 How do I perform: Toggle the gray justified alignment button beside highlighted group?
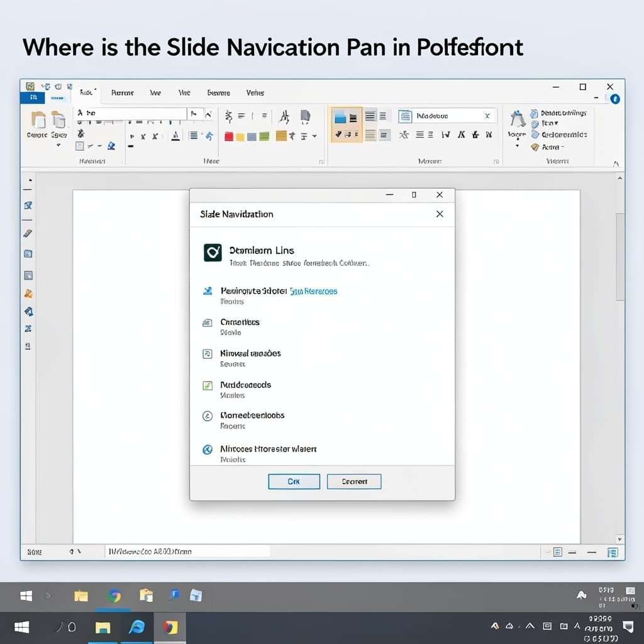point(370,116)
